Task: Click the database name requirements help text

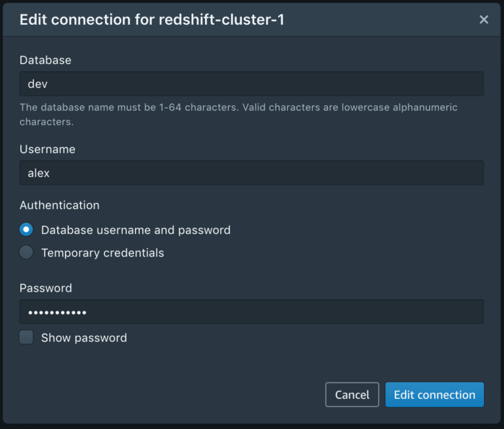Action: pos(239,115)
